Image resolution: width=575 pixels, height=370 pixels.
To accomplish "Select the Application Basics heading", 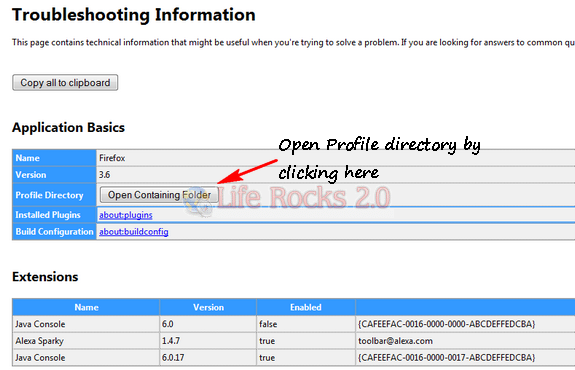I will pyautogui.click(x=68, y=127).
